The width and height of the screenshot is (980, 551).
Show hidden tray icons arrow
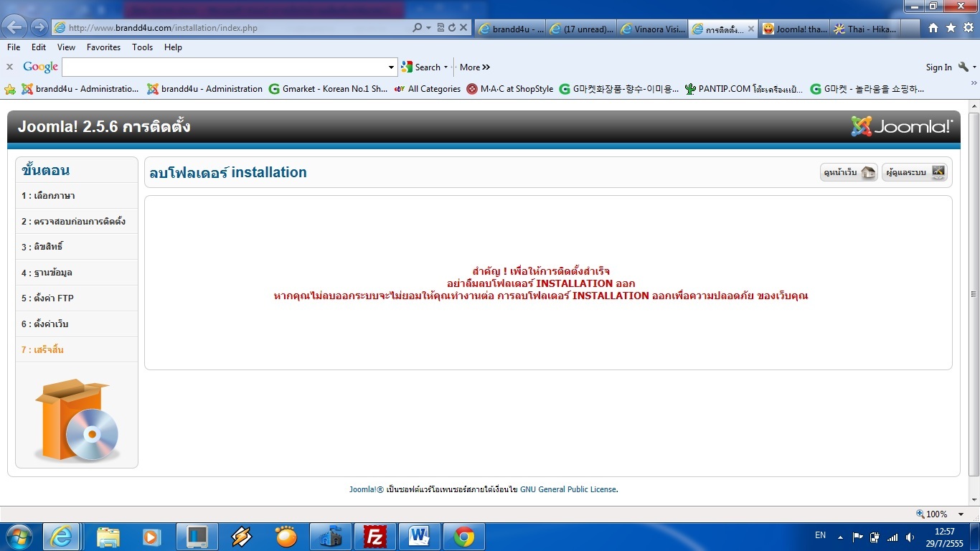(x=842, y=537)
